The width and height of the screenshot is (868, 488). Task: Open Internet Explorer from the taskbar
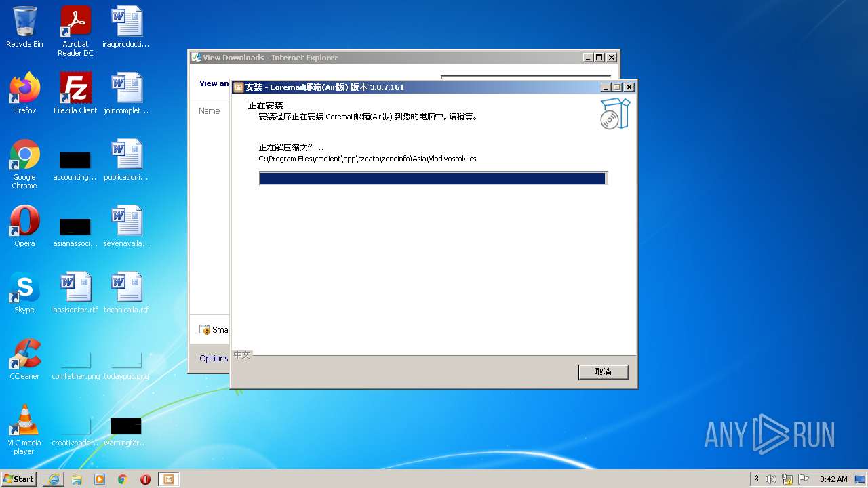click(x=54, y=479)
